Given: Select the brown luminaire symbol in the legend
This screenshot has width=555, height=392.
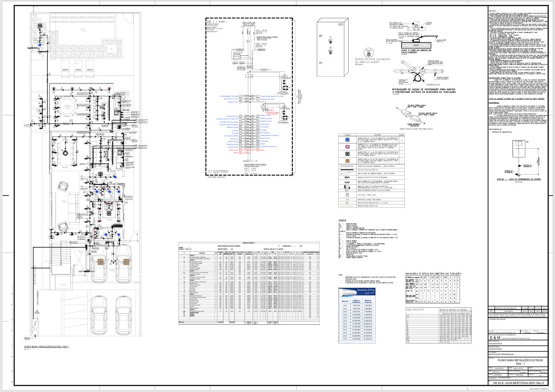Looking at the screenshot, I should coord(347,161).
